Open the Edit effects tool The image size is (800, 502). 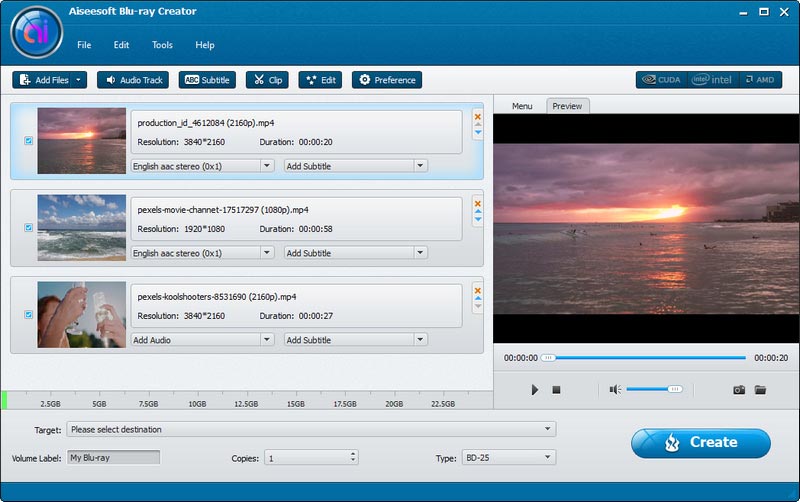coord(320,80)
